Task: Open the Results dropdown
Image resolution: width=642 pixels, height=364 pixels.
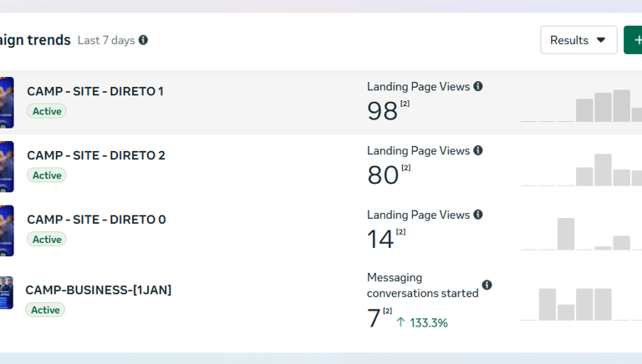Action: coord(578,40)
